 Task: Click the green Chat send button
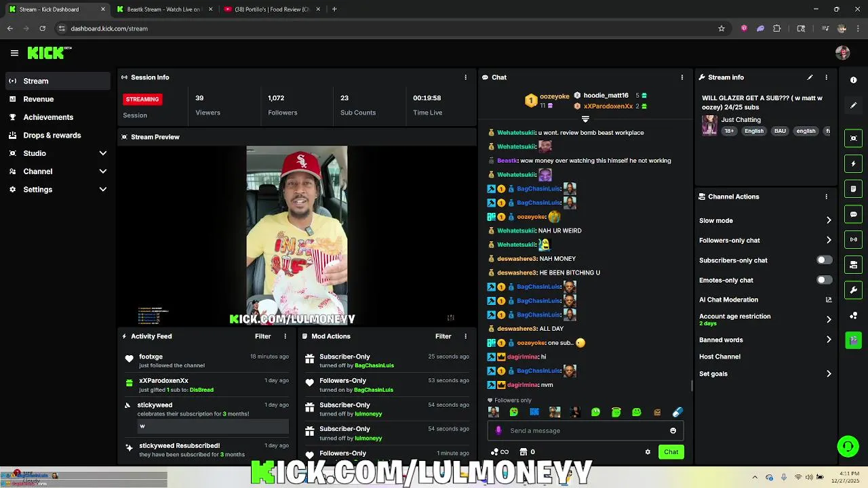(671, 452)
